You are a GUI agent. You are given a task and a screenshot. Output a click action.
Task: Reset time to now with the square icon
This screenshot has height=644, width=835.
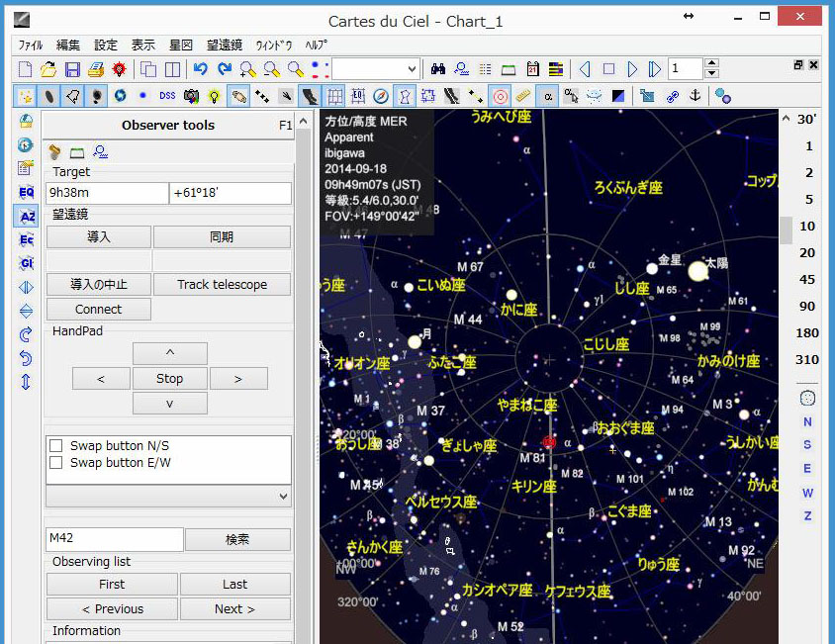pyautogui.click(x=608, y=69)
